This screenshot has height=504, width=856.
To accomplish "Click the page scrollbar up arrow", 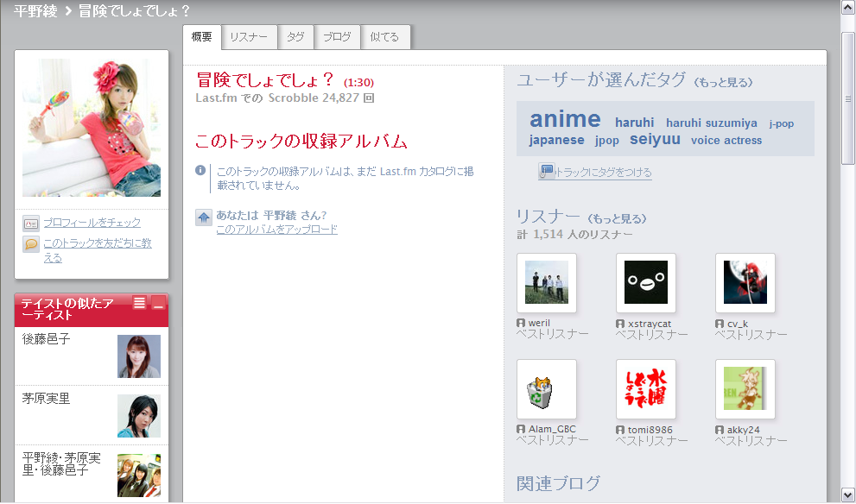I will click(848, 8).
